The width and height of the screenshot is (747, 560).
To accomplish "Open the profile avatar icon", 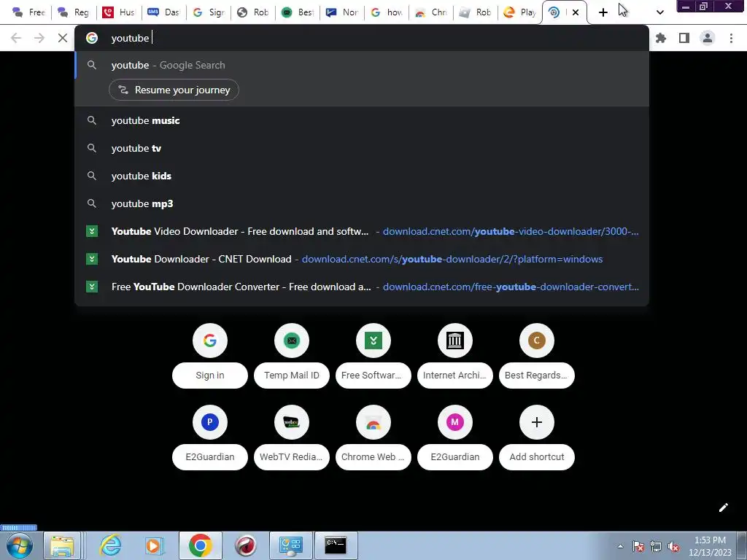I will (x=708, y=38).
